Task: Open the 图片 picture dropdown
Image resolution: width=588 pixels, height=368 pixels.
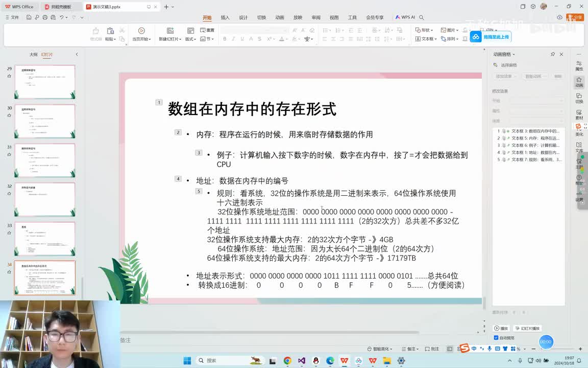Action: (450, 30)
